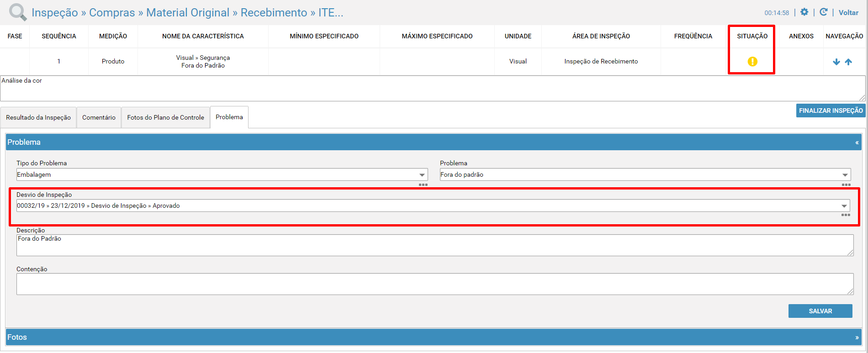This screenshot has width=868, height=353.
Task: Click the FASE column header
Action: pyautogui.click(x=15, y=36)
